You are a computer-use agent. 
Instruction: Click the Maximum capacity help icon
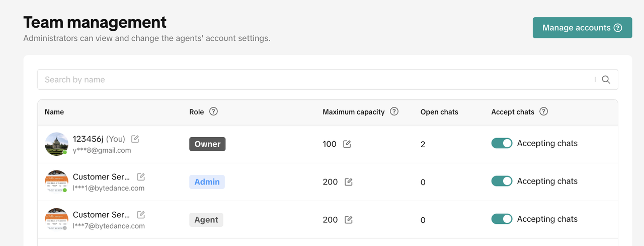(x=394, y=111)
